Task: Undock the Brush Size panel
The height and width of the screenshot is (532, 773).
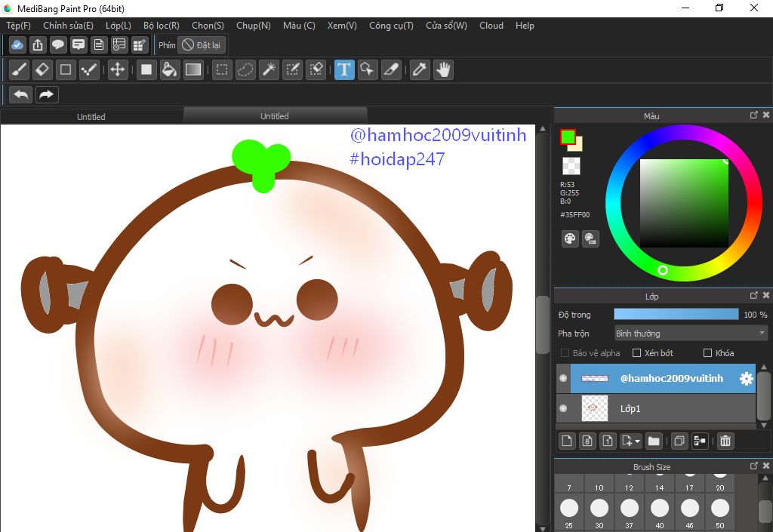Action: coord(754,466)
